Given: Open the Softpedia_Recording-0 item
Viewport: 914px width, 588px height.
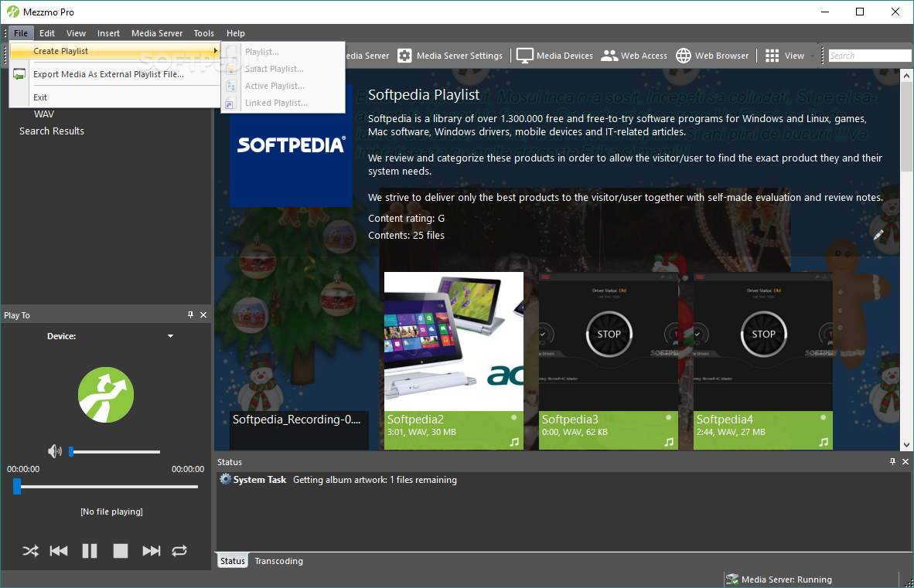Looking at the screenshot, I should pos(299,430).
